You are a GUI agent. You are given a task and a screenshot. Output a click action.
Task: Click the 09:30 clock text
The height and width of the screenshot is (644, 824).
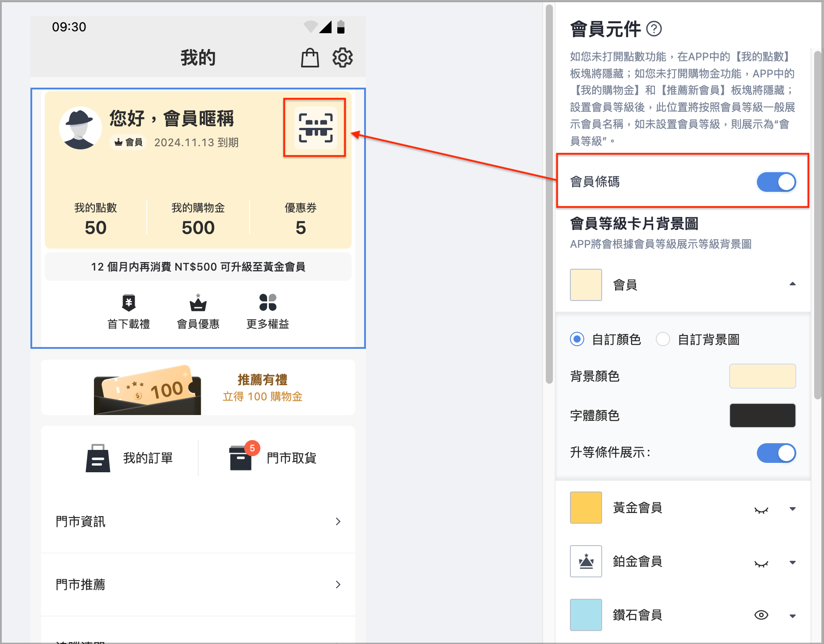[x=69, y=27]
